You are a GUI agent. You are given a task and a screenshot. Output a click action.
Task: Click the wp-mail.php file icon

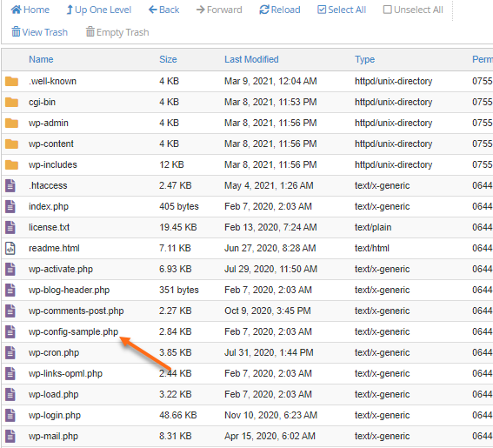click(10, 436)
